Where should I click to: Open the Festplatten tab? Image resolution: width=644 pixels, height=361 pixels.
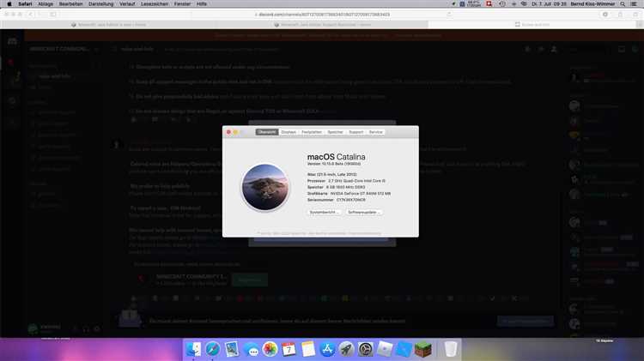click(x=312, y=132)
